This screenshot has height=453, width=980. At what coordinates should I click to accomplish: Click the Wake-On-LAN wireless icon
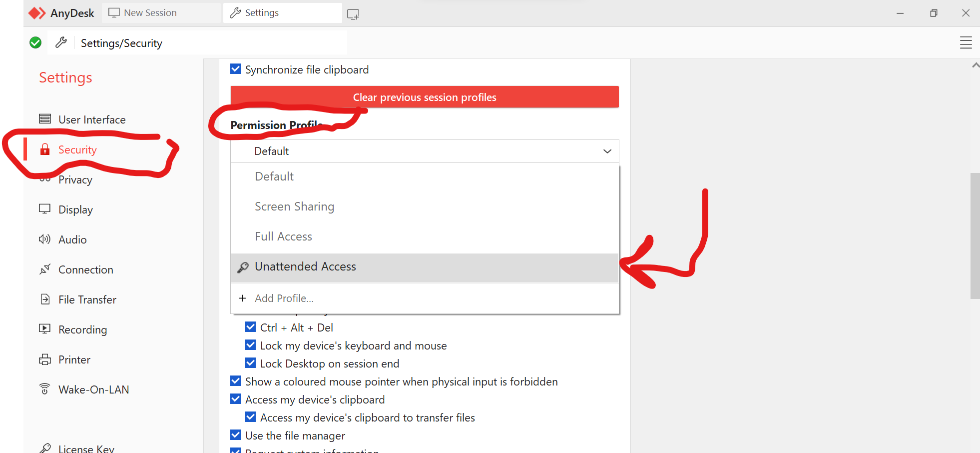coord(45,388)
